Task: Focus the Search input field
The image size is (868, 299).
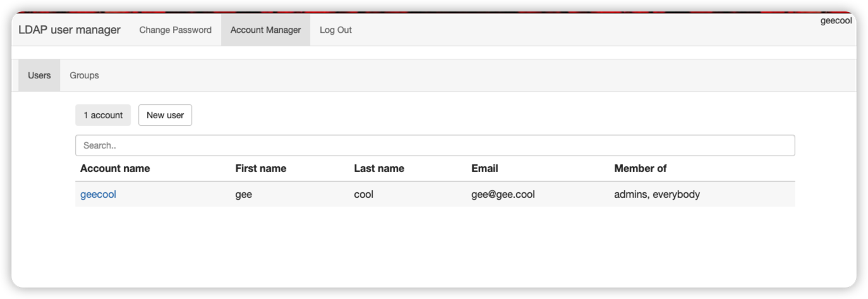Action: (x=435, y=145)
